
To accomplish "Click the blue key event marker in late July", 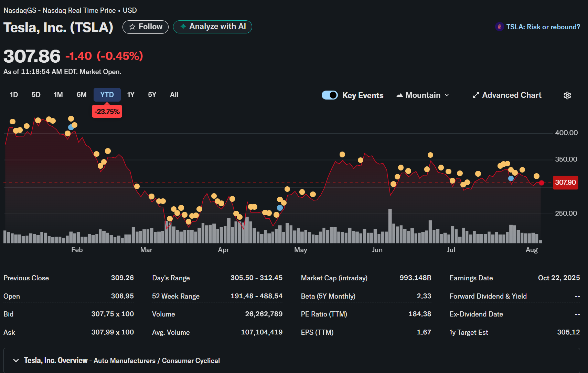I will 511,178.
